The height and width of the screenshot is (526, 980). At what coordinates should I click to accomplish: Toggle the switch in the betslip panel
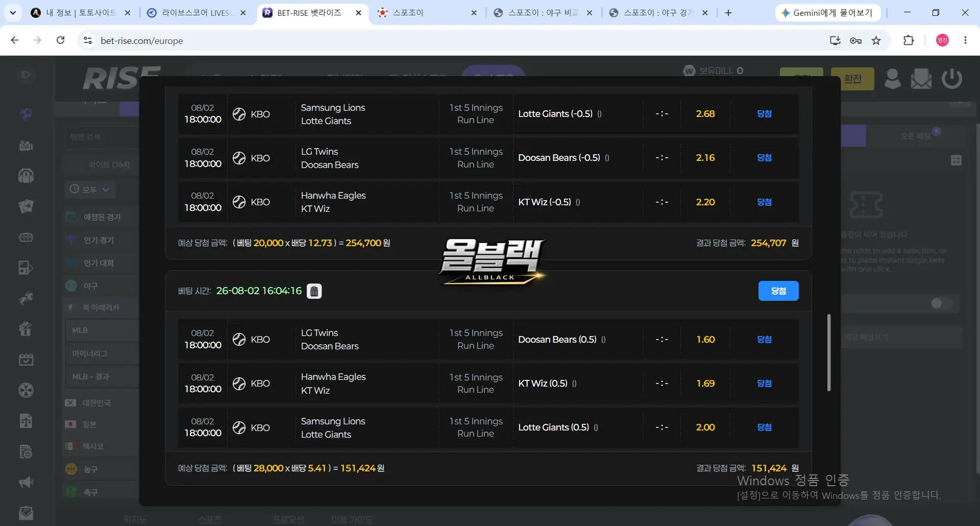[x=941, y=304]
